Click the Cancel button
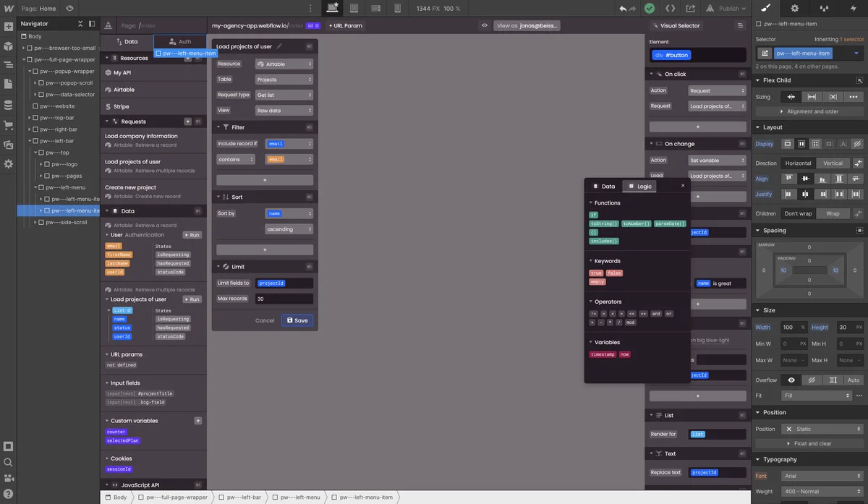The width and height of the screenshot is (868, 504). coord(265,320)
